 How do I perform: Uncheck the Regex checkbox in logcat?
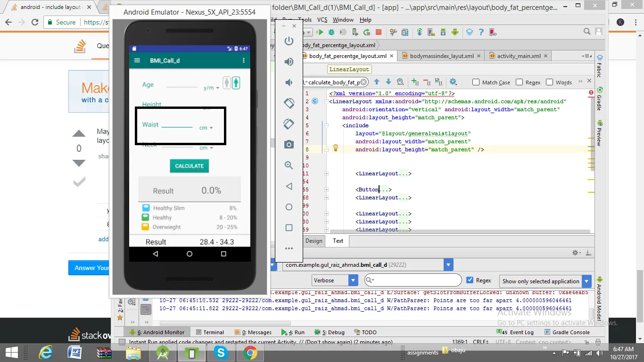pos(470,280)
